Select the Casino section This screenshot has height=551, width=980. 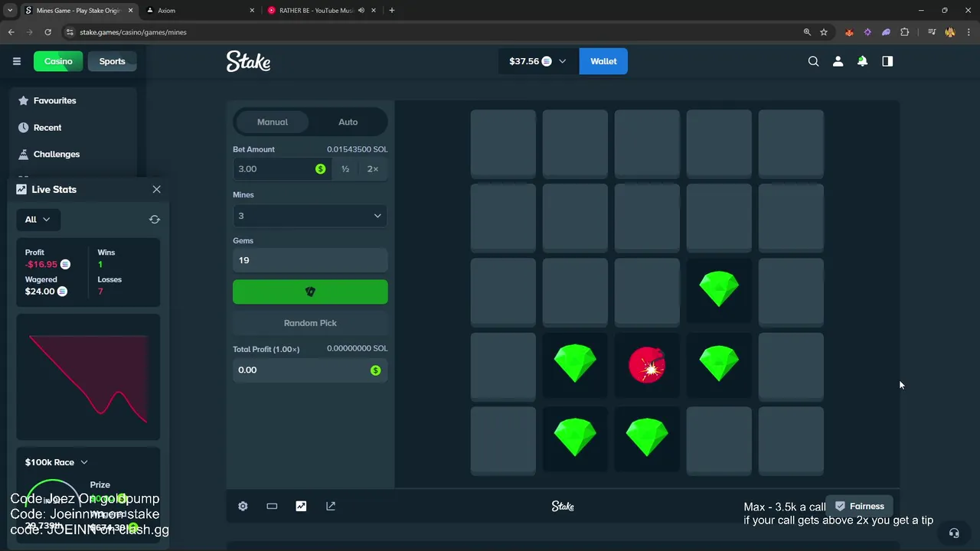click(58, 61)
